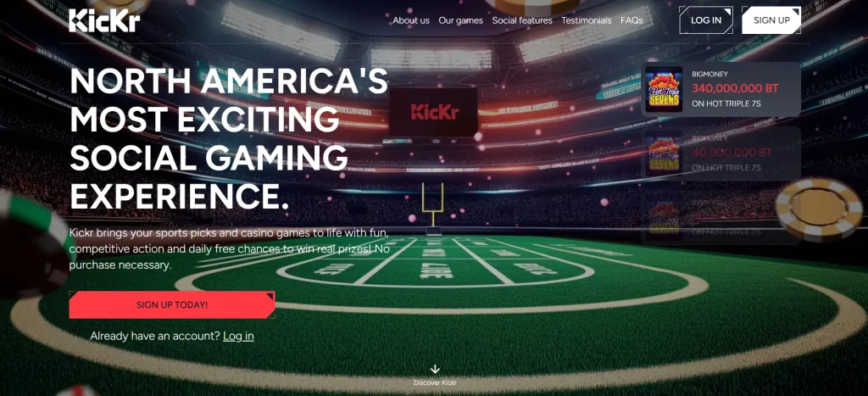Click the KicKr scoreboard screen in stadium
The image size is (868, 396).
click(x=433, y=112)
